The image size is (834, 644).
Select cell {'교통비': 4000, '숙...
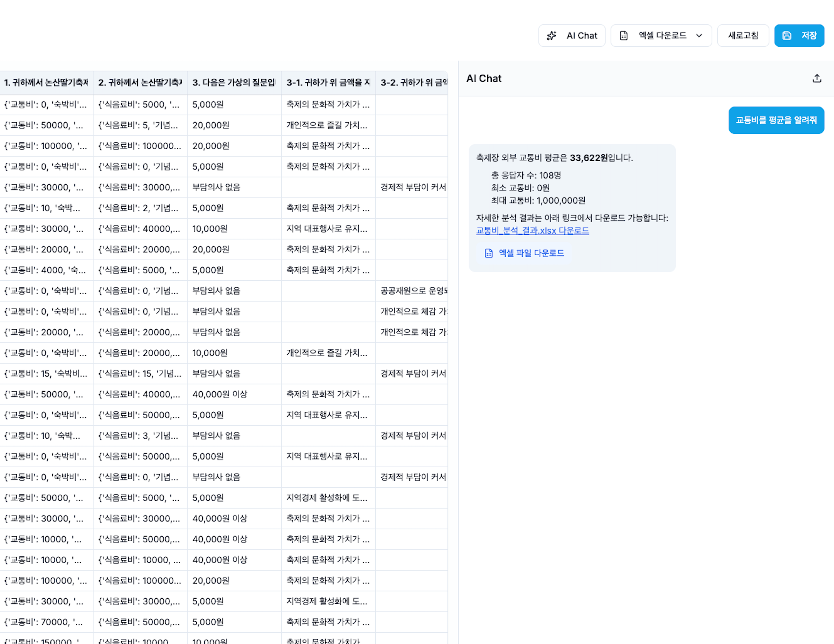click(x=45, y=270)
